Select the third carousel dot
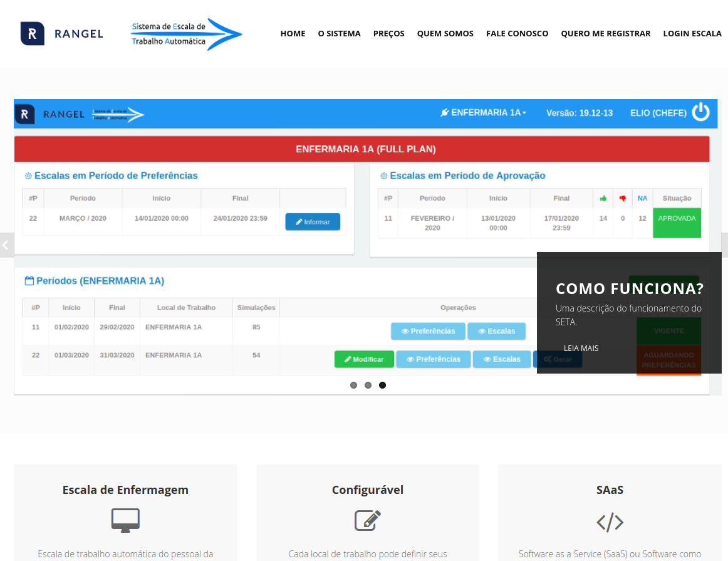 coord(382,385)
